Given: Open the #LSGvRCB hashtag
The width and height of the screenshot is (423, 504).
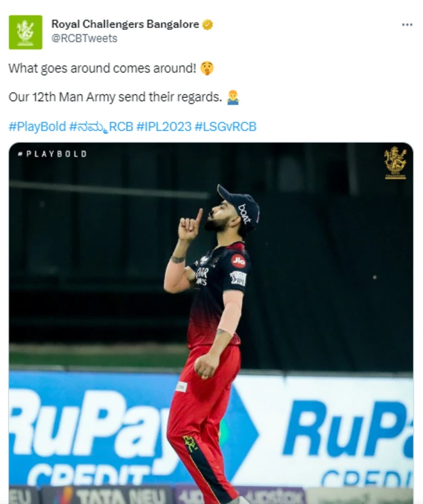Looking at the screenshot, I should coord(225,126).
